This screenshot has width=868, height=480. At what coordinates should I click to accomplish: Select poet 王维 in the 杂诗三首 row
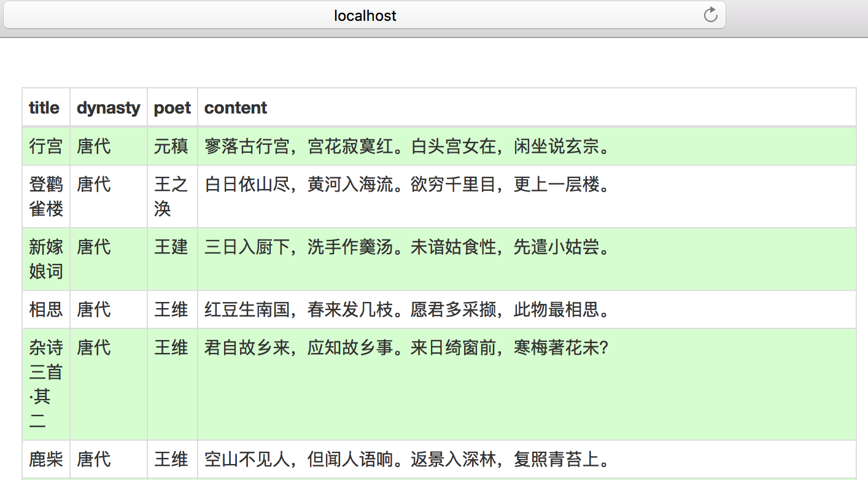(x=172, y=384)
